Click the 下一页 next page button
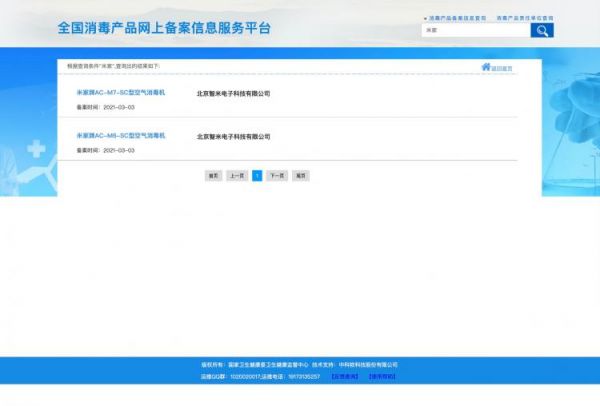This screenshot has height=406, width=600. [x=277, y=176]
